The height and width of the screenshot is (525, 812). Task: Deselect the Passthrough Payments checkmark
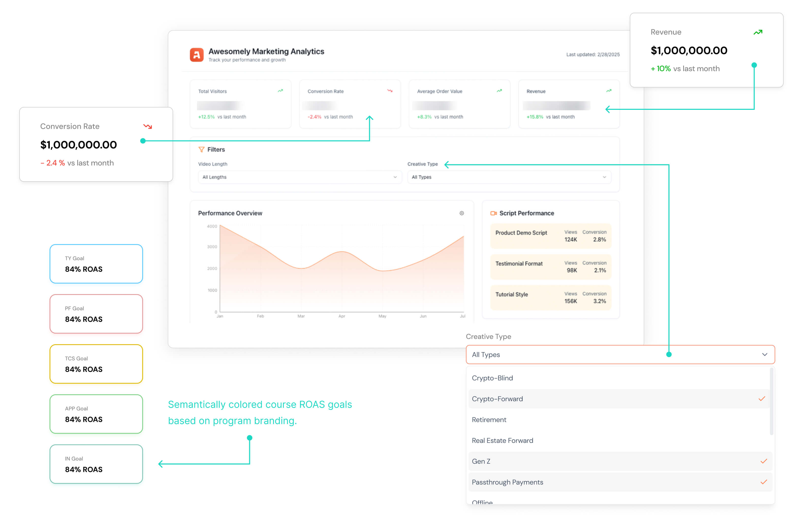[x=764, y=482]
